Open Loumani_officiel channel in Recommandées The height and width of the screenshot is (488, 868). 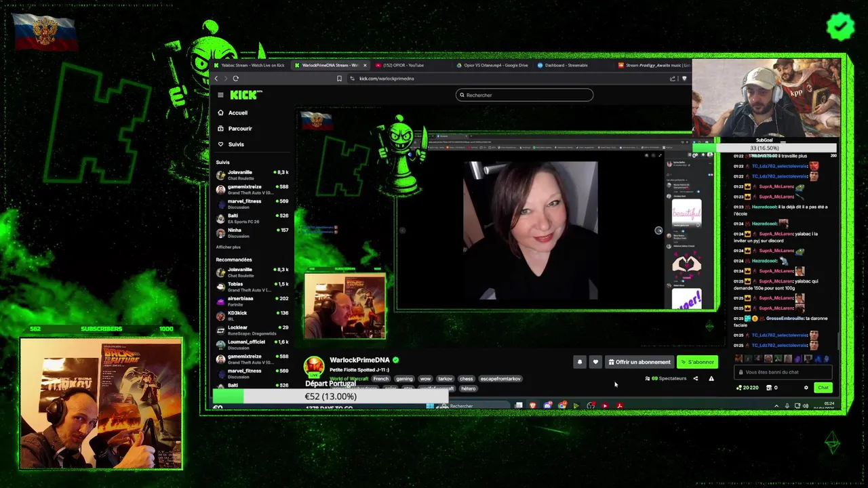click(x=252, y=344)
